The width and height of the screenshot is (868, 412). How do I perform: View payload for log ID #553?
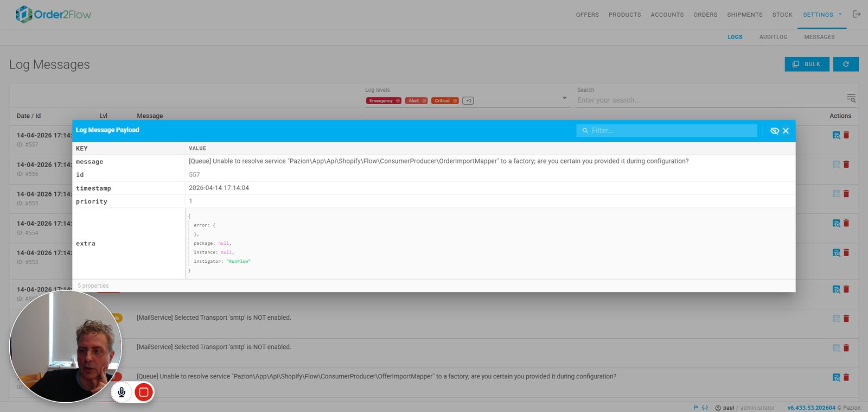(x=837, y=252)
